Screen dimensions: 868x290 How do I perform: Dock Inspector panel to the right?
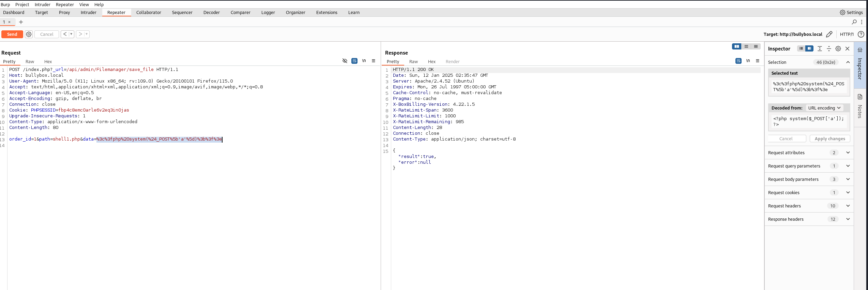(x=809, y=48)
